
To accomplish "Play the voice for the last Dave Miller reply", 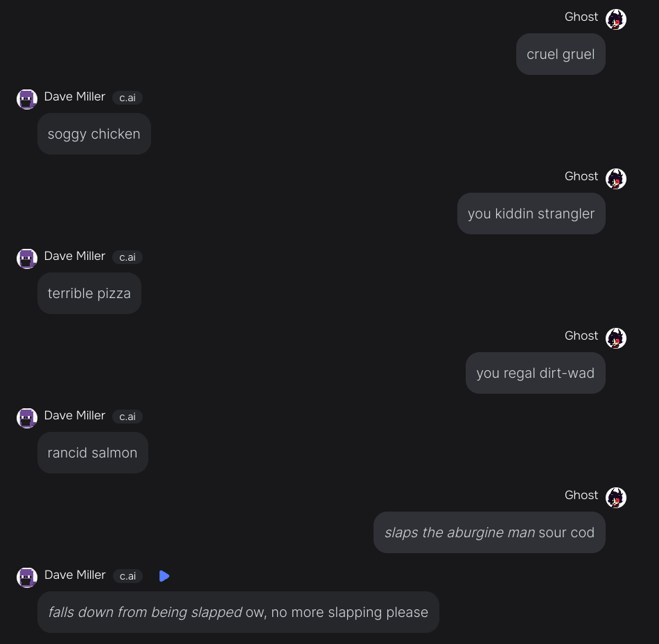I will point(164,576).
